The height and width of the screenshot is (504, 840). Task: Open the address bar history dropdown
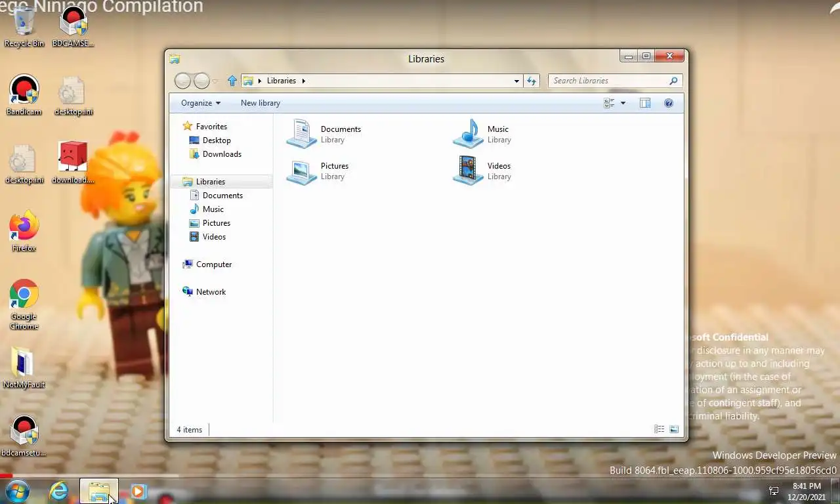[x=517, y=81]
